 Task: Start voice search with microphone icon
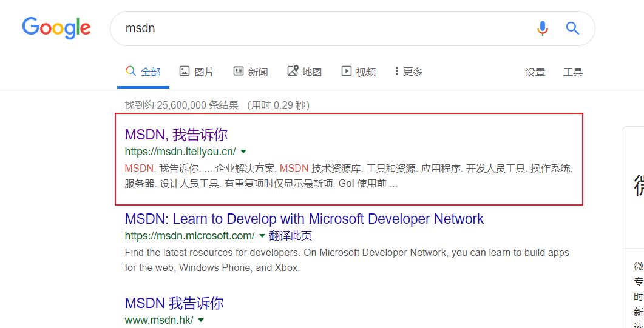click(x=543, y=28)
